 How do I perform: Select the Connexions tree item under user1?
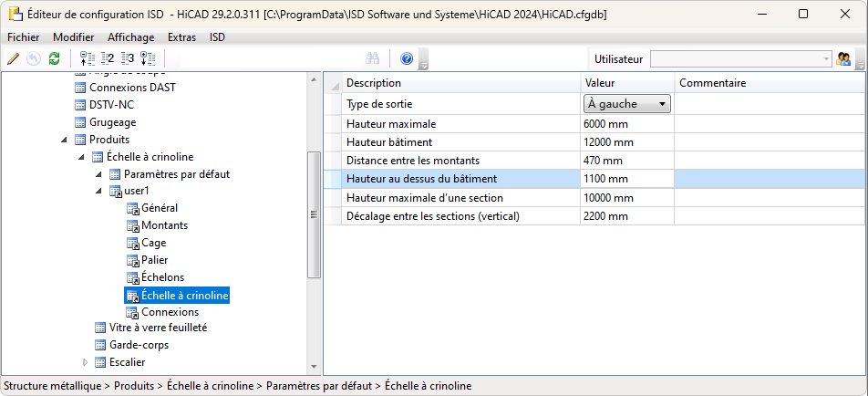(170, 312)
